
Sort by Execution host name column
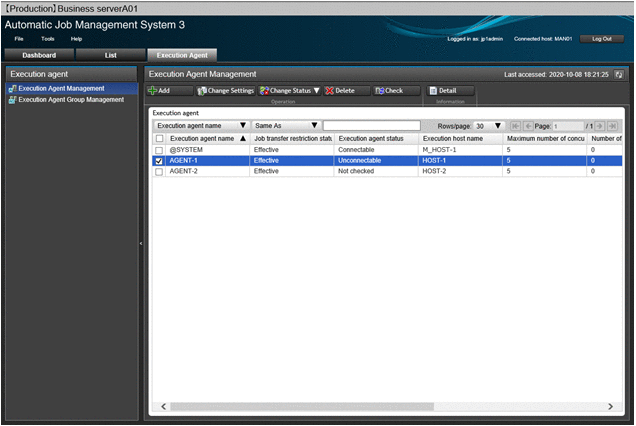(x=461, y=139)
